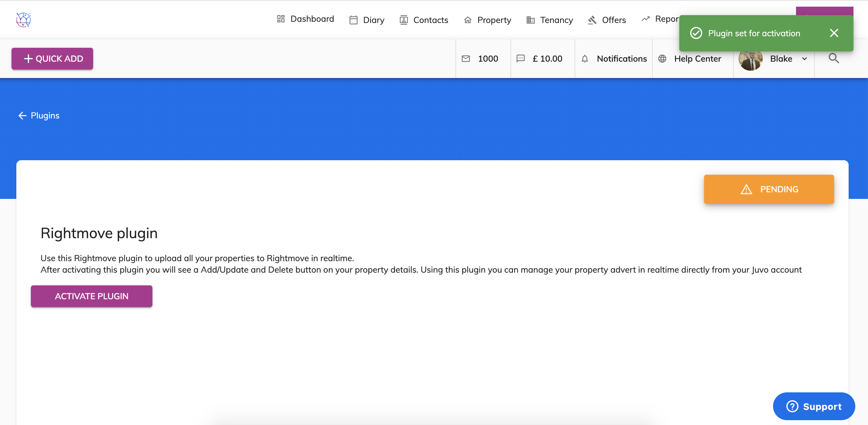Click the search magnifier icon

click(x=834, y=59)
